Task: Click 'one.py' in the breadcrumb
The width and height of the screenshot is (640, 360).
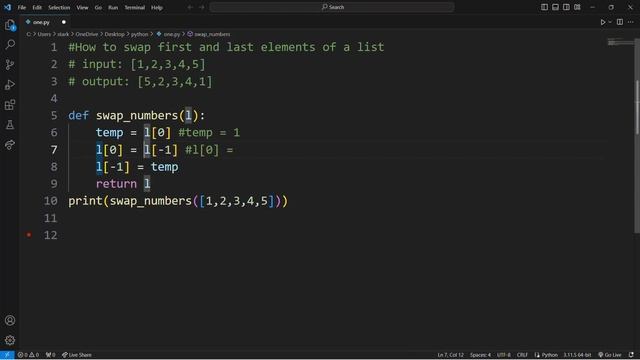Action: coord(168,34)
